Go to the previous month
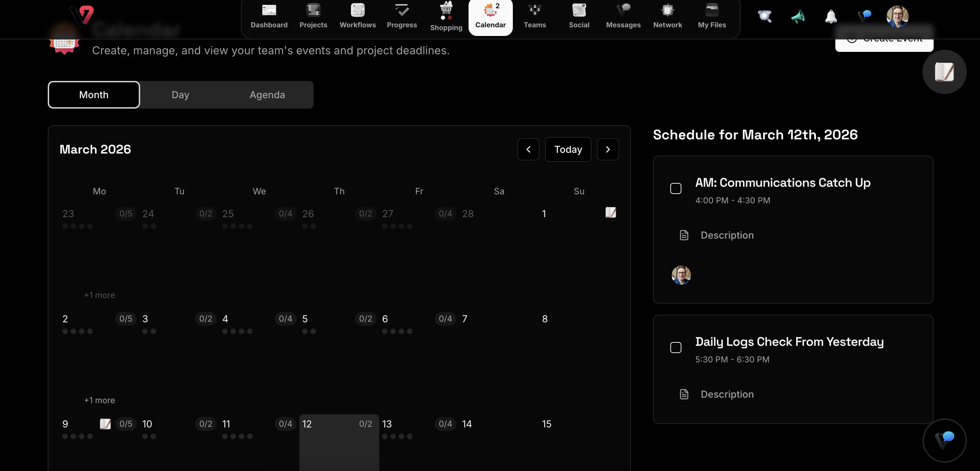 528,149
